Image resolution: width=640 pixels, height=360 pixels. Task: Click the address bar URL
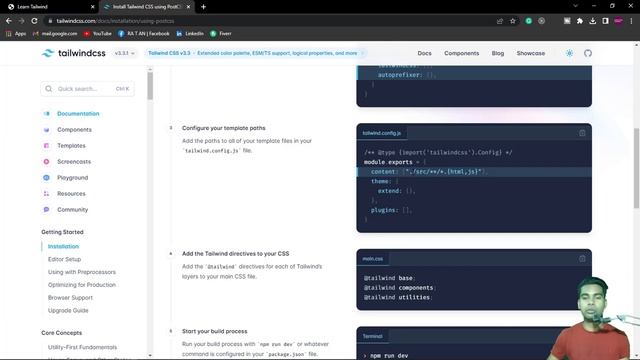pyautogui.click(x=115, y=21)
